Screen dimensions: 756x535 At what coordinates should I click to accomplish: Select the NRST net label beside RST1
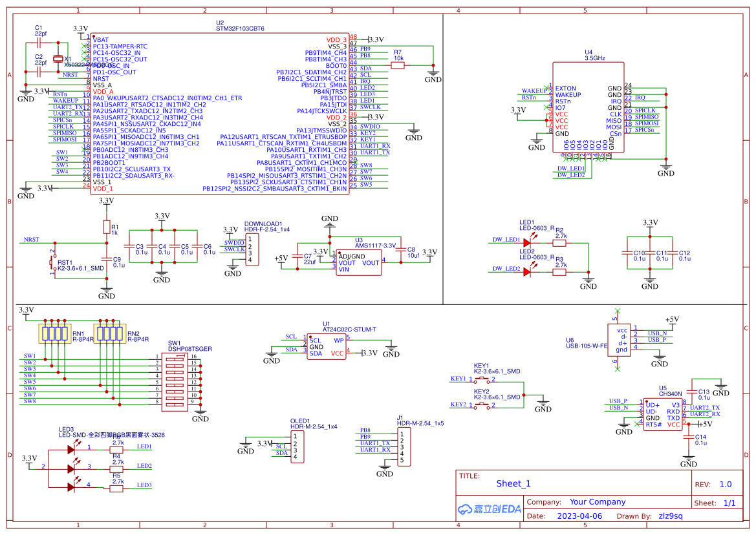point(31,239)
